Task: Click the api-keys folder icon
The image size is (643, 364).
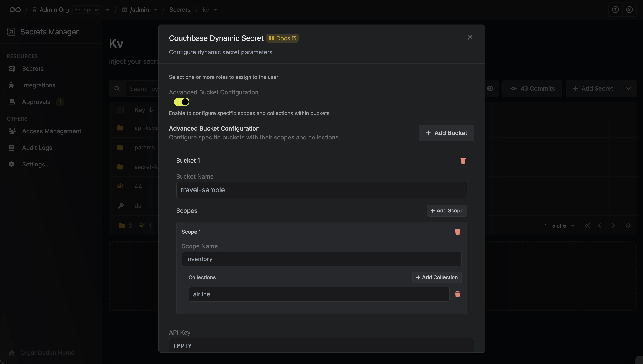Action: [x=120, y=128]
